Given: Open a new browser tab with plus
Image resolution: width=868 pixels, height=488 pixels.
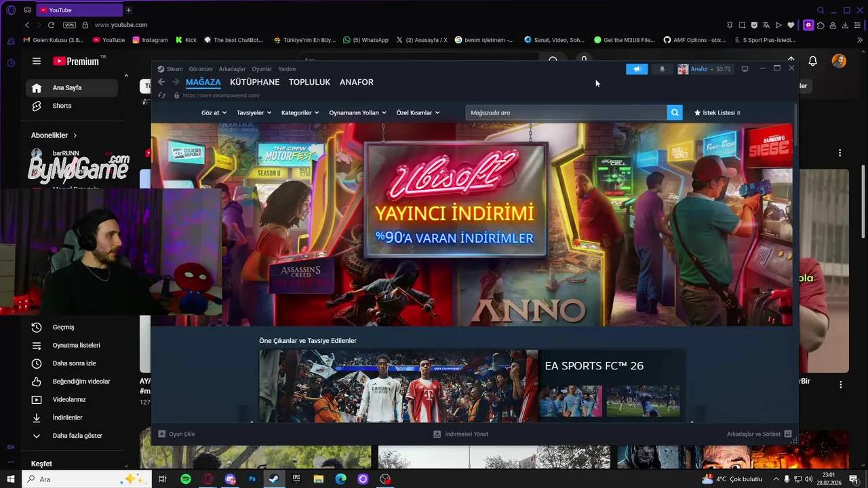Looking at the screenshot, I should click(x=128, y=10).
